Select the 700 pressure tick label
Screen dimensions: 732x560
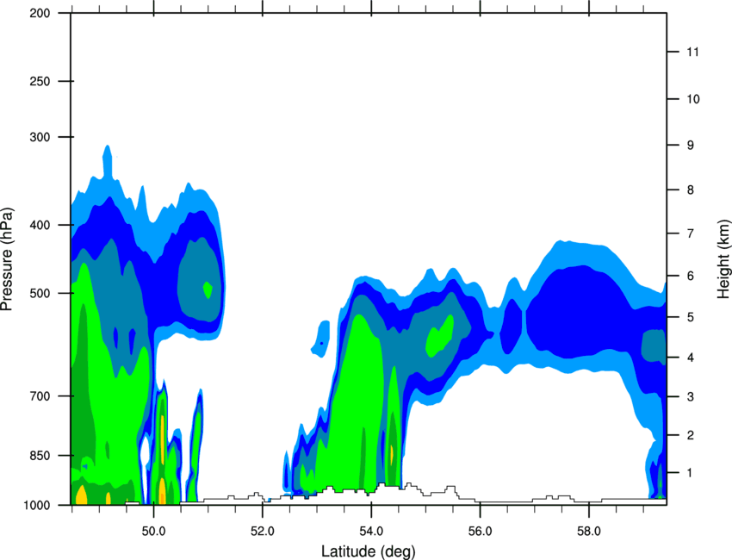click(x=40, y=396)
